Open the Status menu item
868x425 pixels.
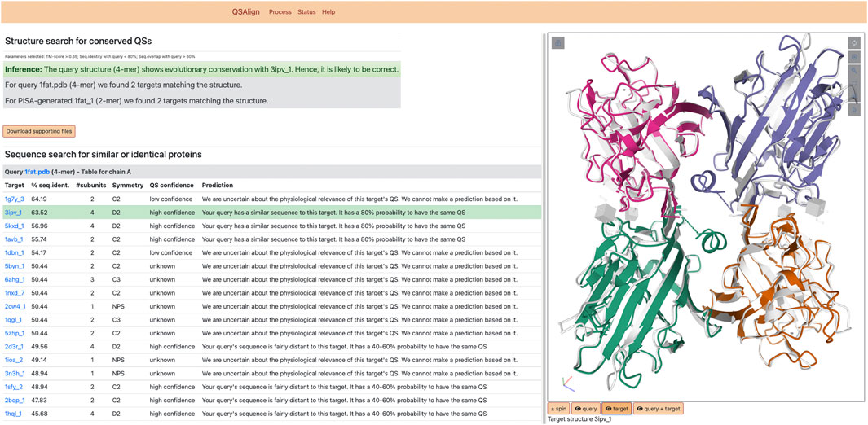tap(306, 11)
